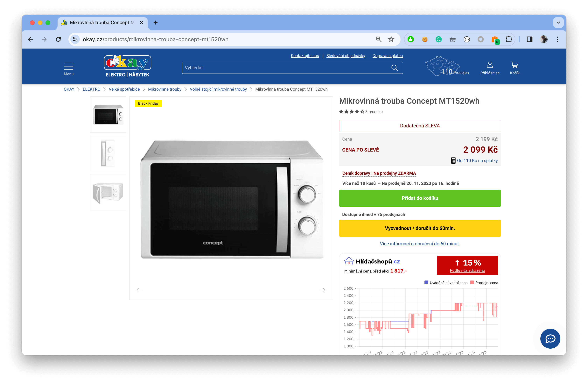Open the chat bubble widget

coord(550,339)
